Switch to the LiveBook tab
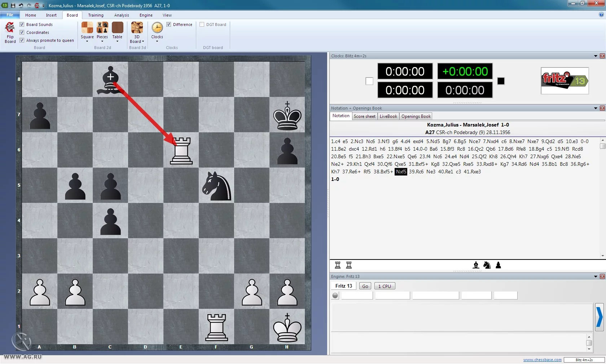This screenshot has width=606, height=364. pos(388,116)
